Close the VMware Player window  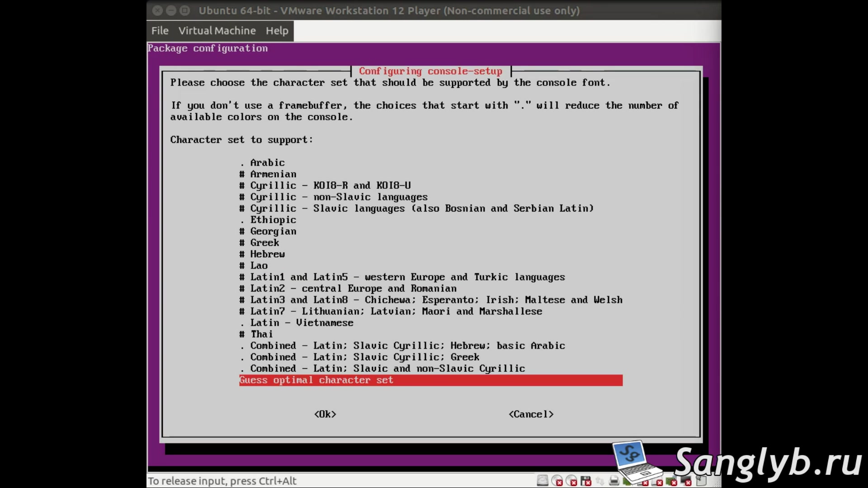pyautogui.click(x=157, y=10)
